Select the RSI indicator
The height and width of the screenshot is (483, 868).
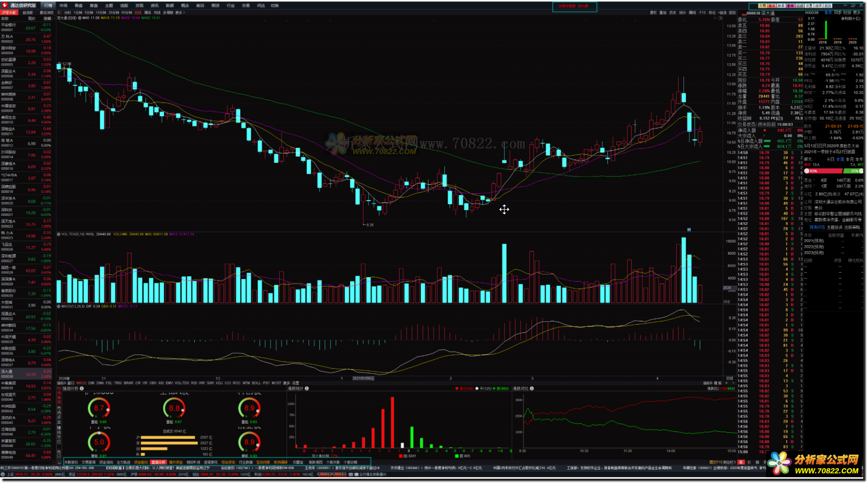(194, 383)
